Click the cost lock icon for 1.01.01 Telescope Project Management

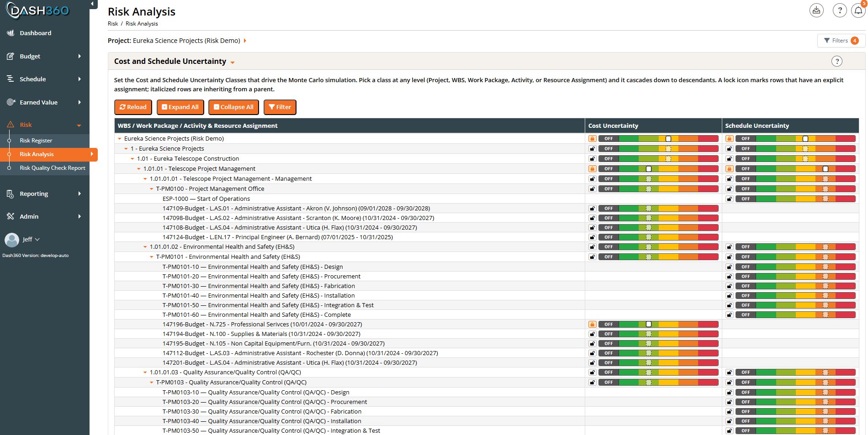pyautogui.click(x=593, y=168)
